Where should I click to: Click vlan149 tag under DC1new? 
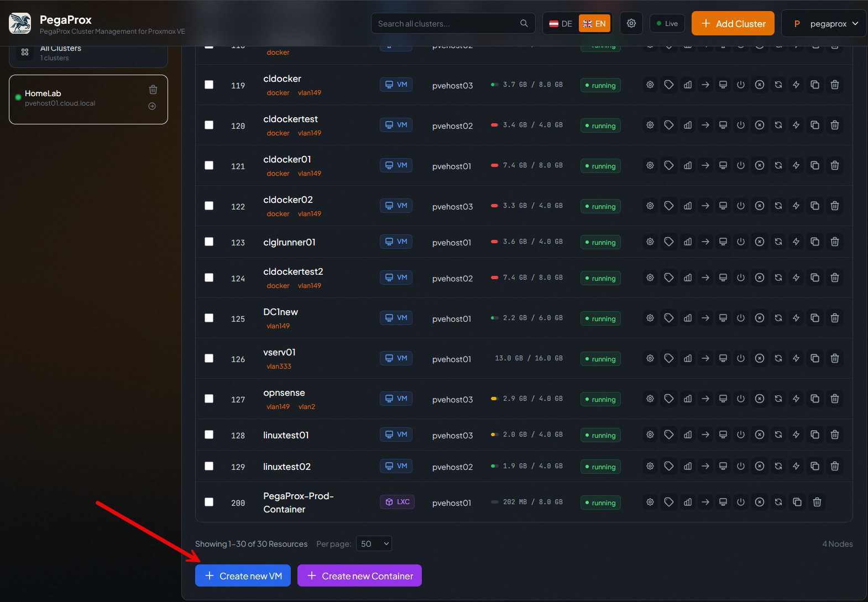coord(278,326)
